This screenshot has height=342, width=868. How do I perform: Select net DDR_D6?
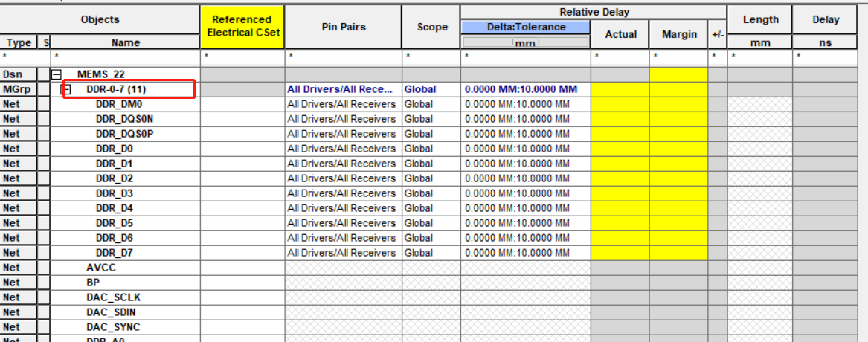(114, 238)
